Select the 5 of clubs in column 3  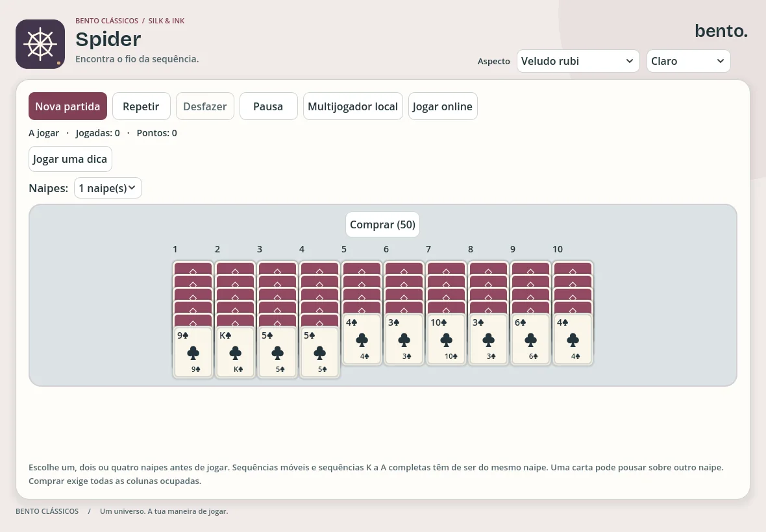click(277, 352)
